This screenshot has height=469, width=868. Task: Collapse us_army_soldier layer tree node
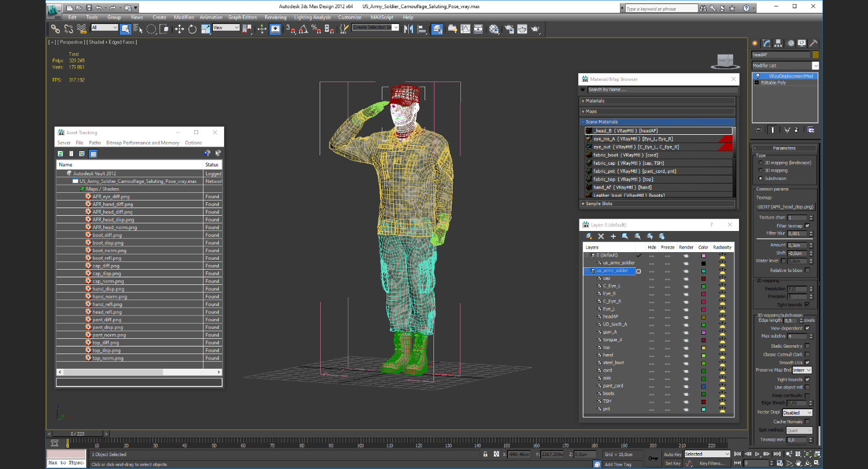(586, 271)
